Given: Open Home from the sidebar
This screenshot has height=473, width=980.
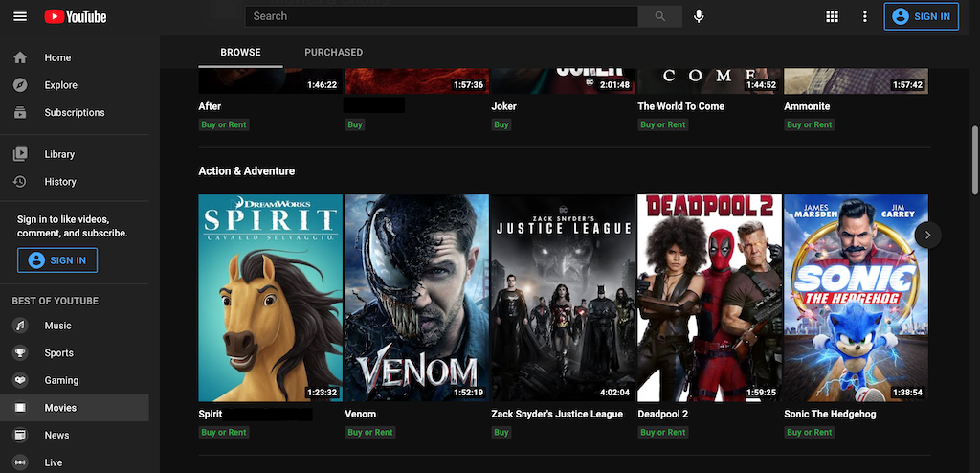Looking at the screenshot, I should point(75,57).
